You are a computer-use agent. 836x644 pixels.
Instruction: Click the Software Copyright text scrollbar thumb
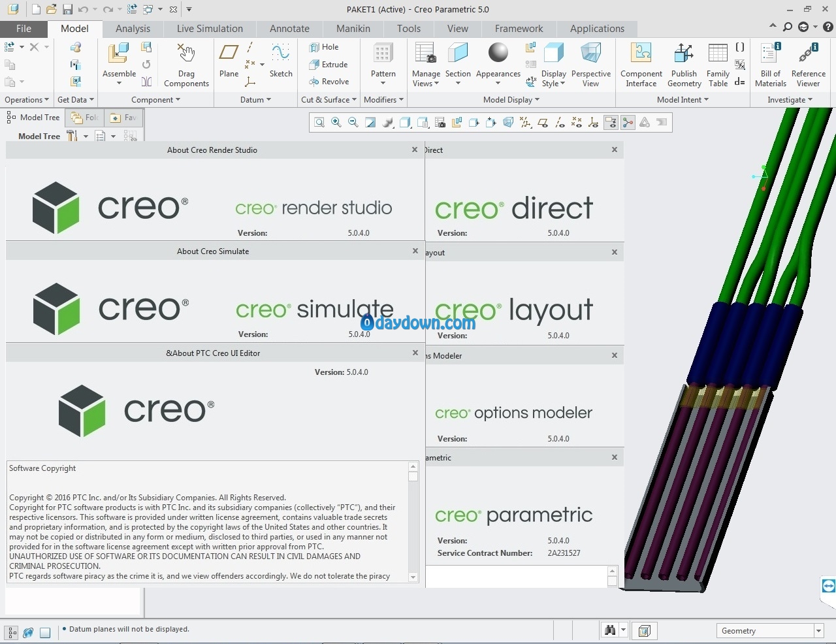click(413, 477)
